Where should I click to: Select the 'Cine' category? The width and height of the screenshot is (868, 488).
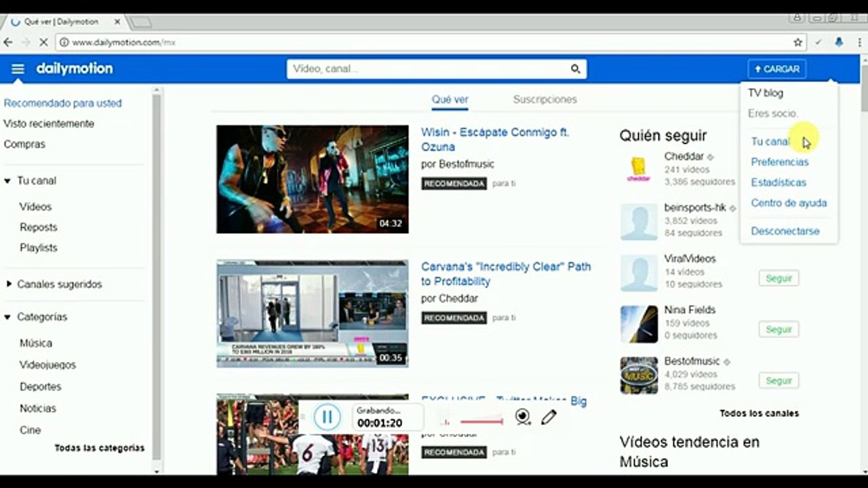(x=31, y=430)
